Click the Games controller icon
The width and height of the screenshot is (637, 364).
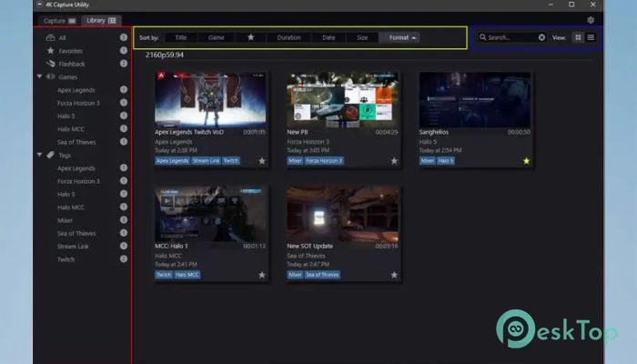pos(51,76)
